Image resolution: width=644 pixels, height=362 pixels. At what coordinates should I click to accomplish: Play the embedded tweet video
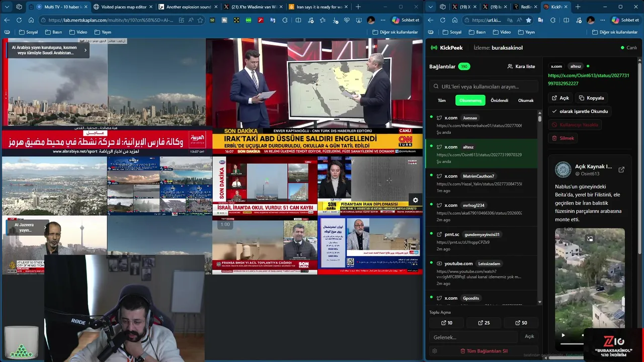(563, 335)
